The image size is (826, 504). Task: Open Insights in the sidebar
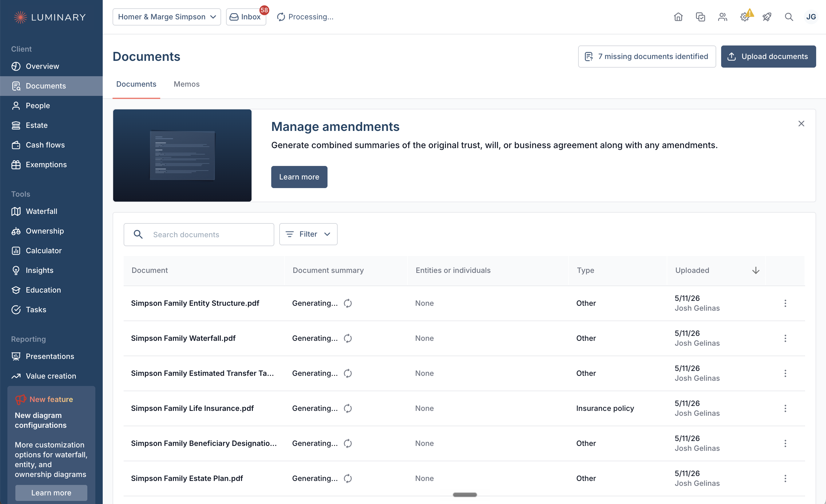tap(51, 270)
